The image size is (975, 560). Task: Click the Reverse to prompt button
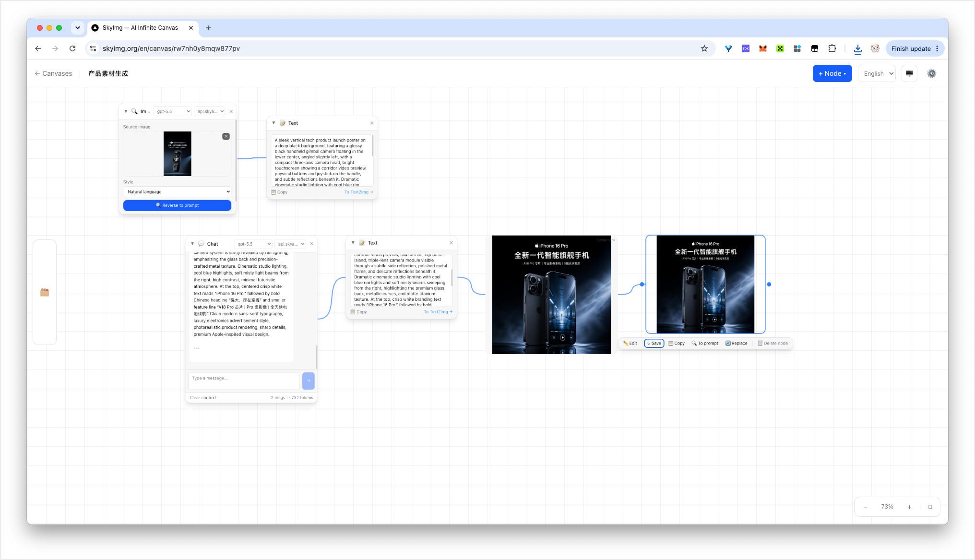[x=177, y=205]
